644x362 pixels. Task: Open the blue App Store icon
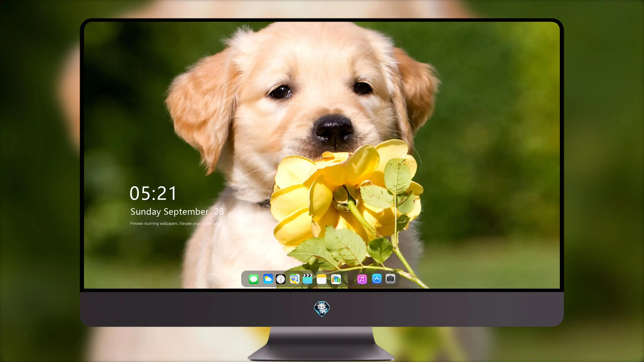coord(377,279)
